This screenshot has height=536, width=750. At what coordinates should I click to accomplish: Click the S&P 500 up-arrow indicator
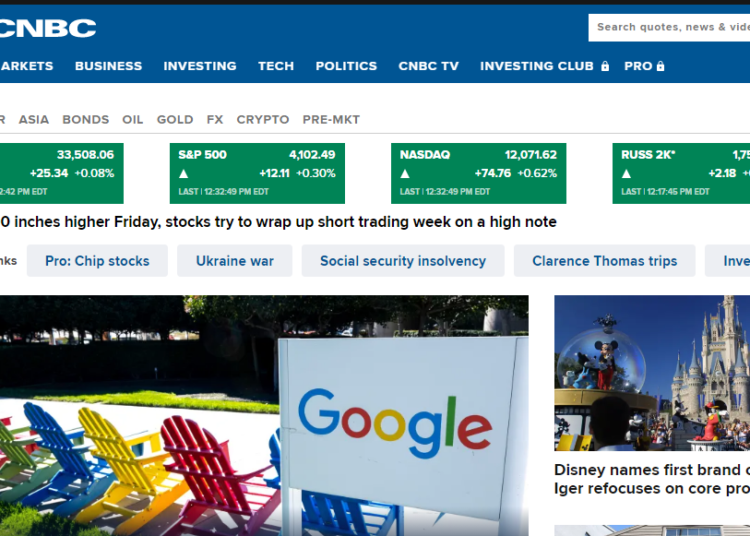pos(184,174)
